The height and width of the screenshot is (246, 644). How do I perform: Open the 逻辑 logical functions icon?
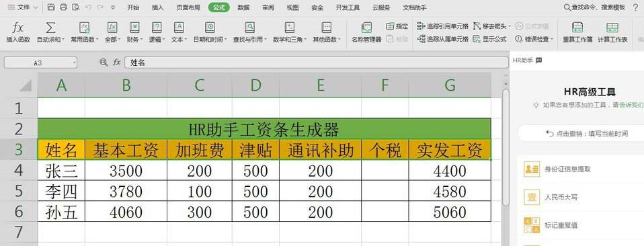pyautogui.click(x=156, y=28)
